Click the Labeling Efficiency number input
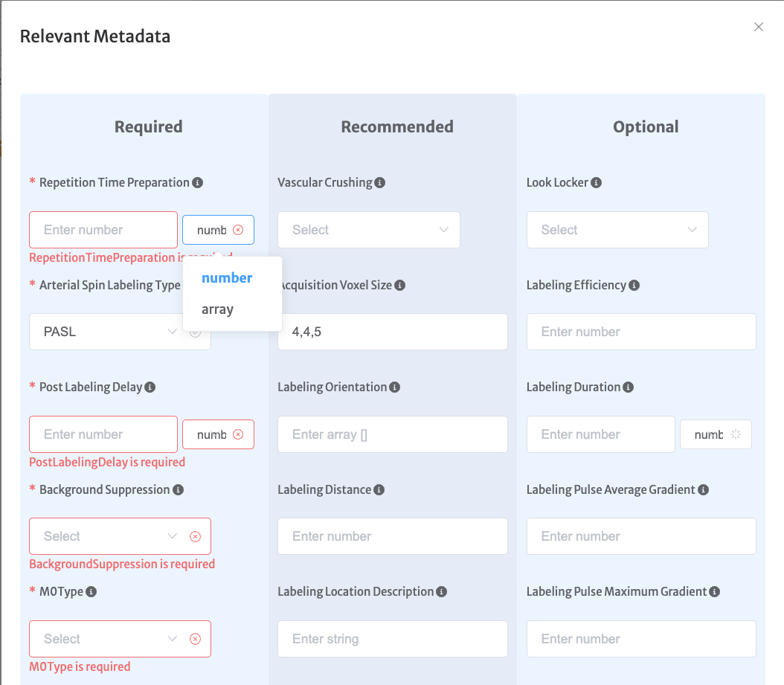 [641, 332]
